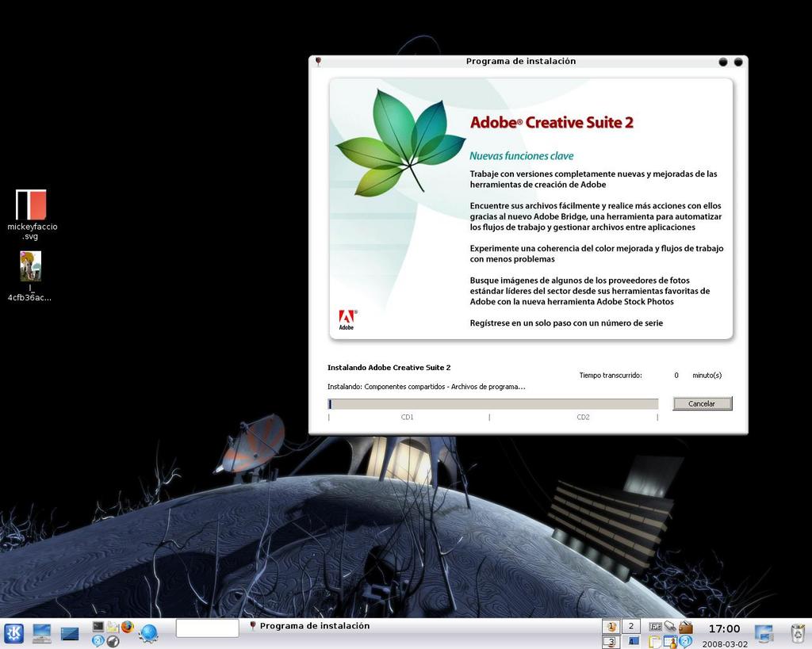Launch Firefox from the taskbar
The width and height of the screenshot is (812, 649).
coord(128,627)
